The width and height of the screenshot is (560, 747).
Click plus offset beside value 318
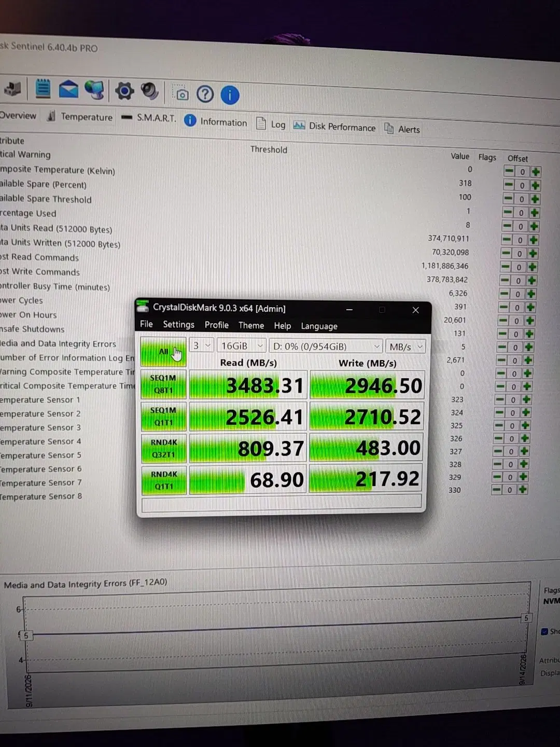click(536, 186)
